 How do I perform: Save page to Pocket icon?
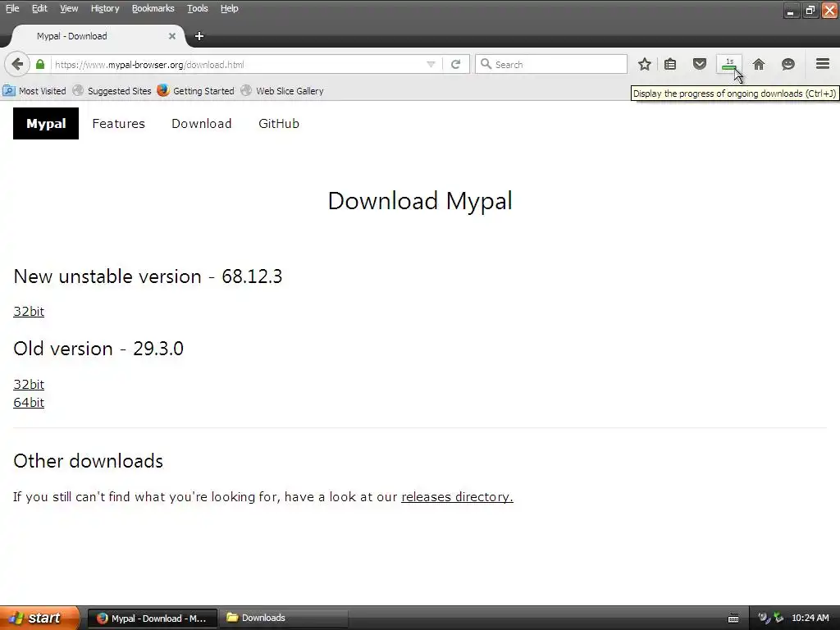point(700,64)
